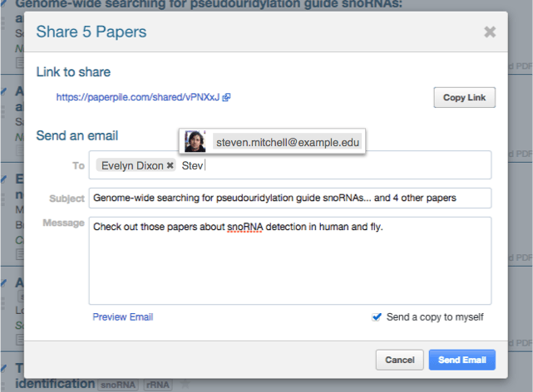Remove Evelyn Dixon recipient chip

pyautogui.click(x=170, y=165)
